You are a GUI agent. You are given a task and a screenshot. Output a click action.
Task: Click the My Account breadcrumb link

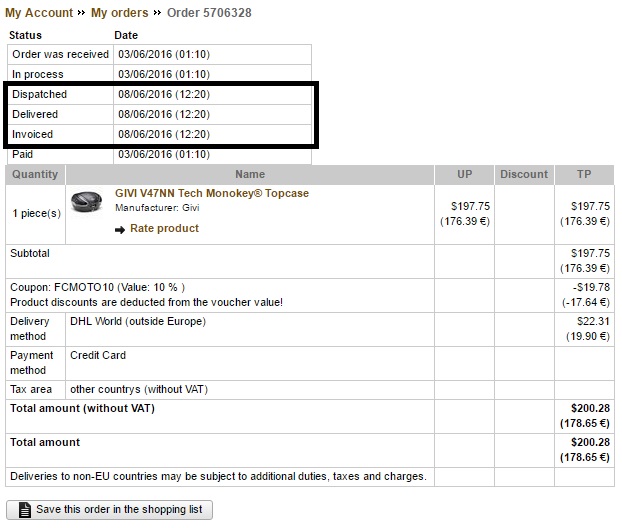pos(39,13)
